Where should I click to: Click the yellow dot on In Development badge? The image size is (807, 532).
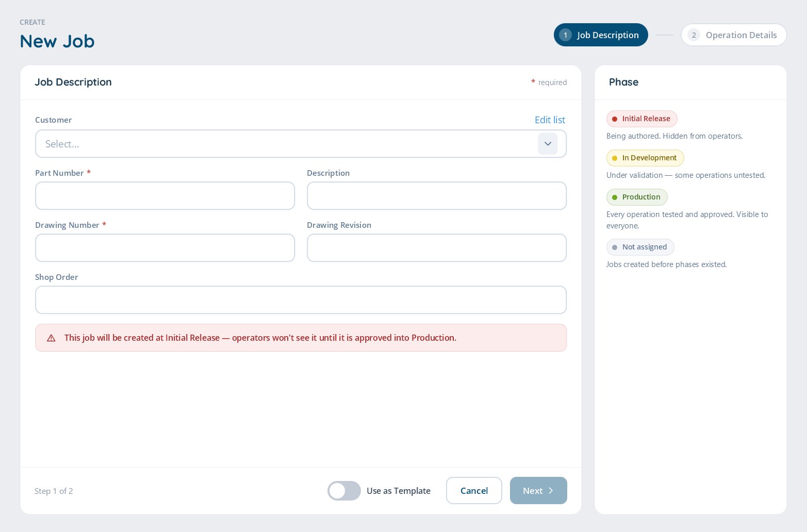coord(614,158)
